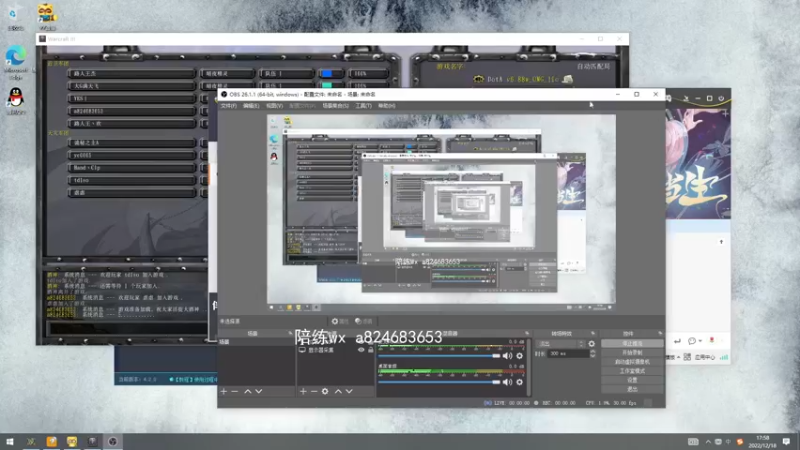
Task: Open the 编辑(E) menu in OBS
Action: tap(251, 106)
